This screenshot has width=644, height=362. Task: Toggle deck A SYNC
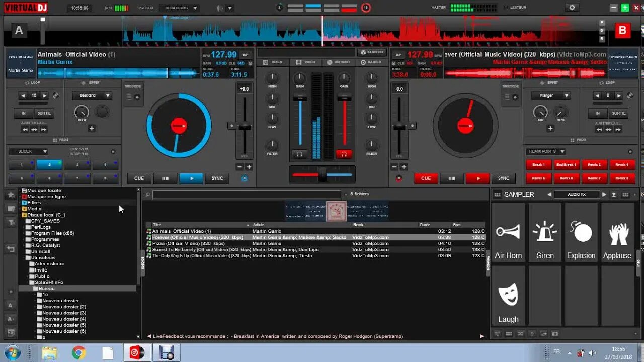coord(217,178)
